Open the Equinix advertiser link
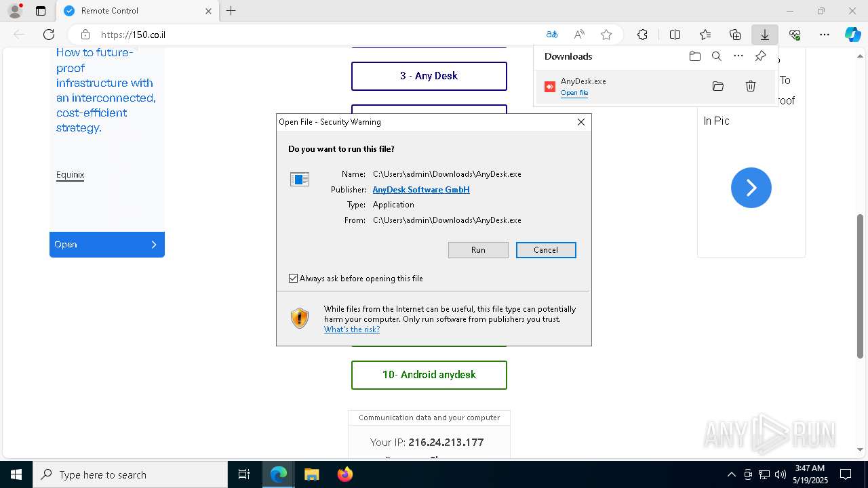The image size is (868, 488). click(70, 175)
